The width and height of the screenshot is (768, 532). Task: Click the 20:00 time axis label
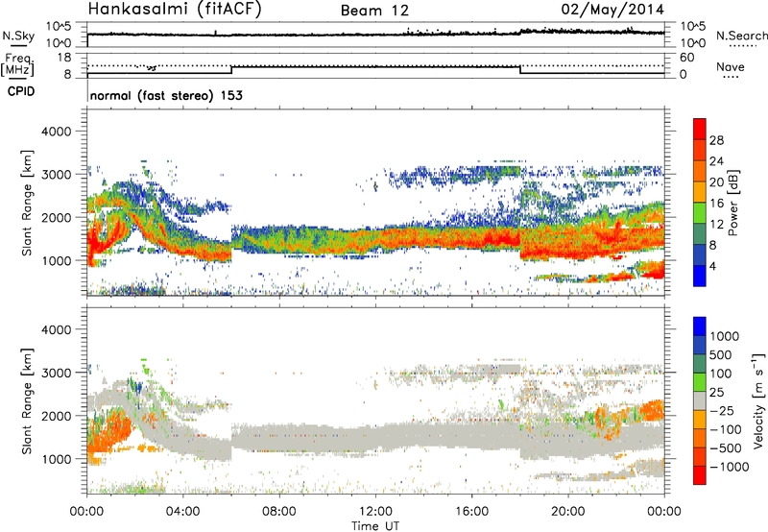pyautogui.click(x=567, y=512)
